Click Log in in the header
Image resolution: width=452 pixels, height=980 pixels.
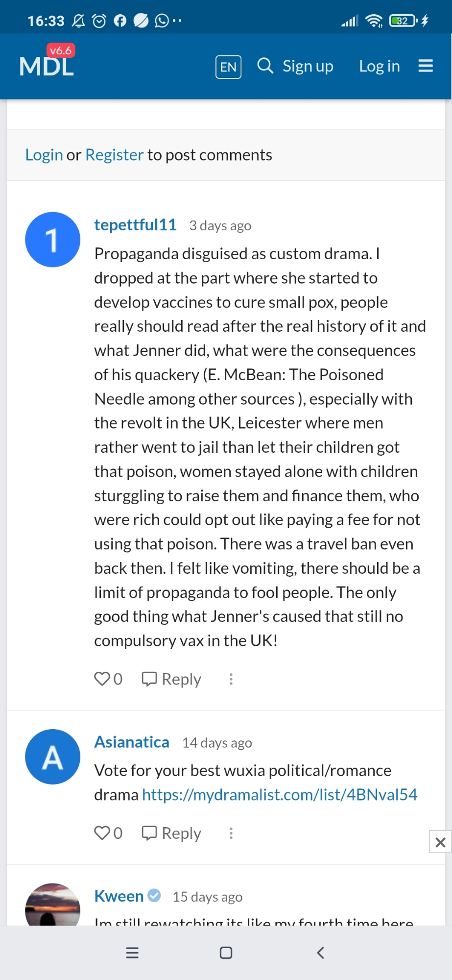tap(379, 66)
